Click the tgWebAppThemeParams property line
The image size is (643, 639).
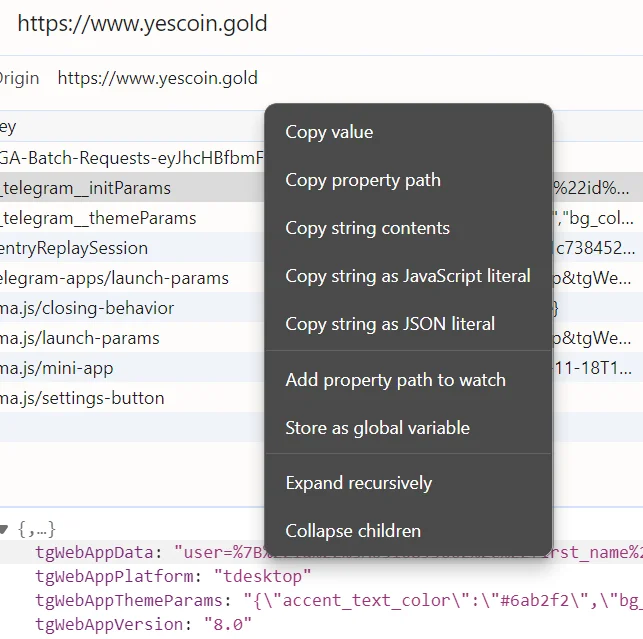click(x=339, y=600)
